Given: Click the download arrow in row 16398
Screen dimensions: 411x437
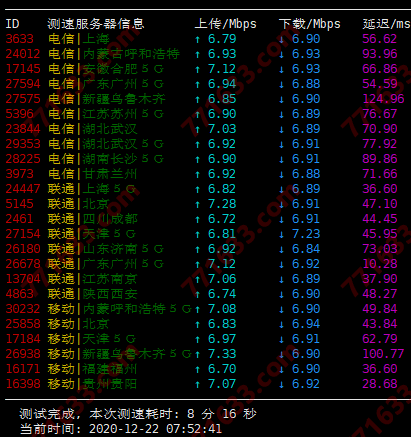Looking at the screenshot, I should pyautogui.click(x=282, y=384).
